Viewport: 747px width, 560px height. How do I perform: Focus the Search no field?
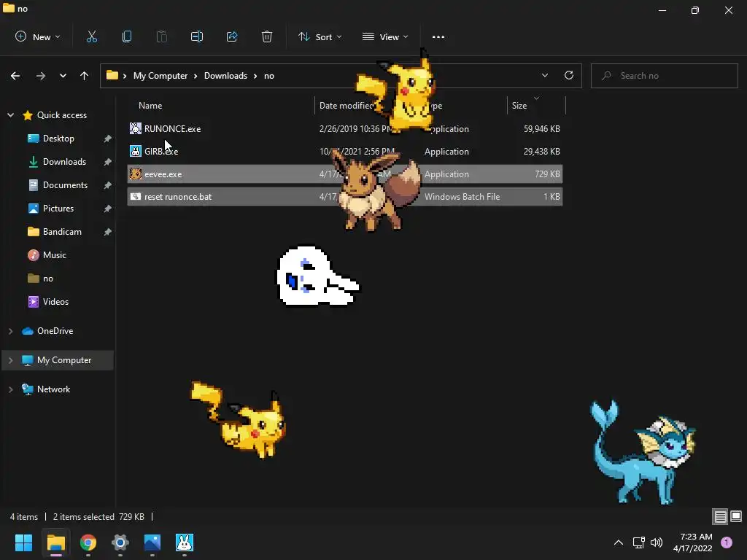pos(664,76)
